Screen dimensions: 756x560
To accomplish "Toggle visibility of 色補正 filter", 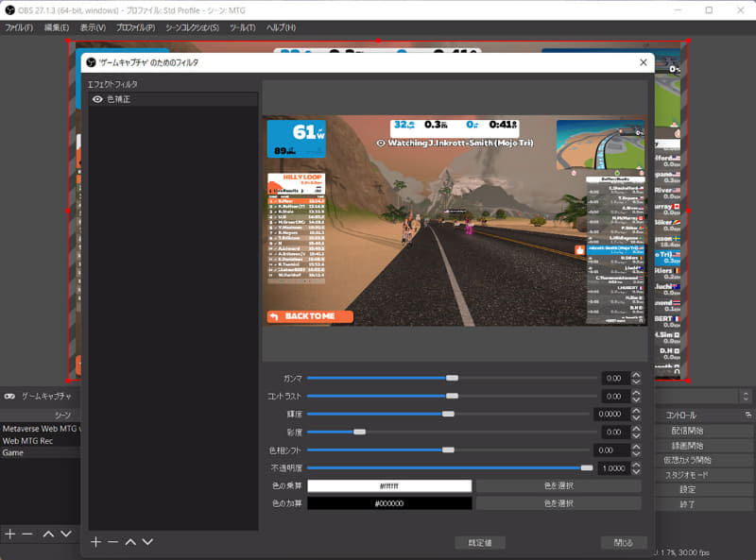I will tap(97, 99).
